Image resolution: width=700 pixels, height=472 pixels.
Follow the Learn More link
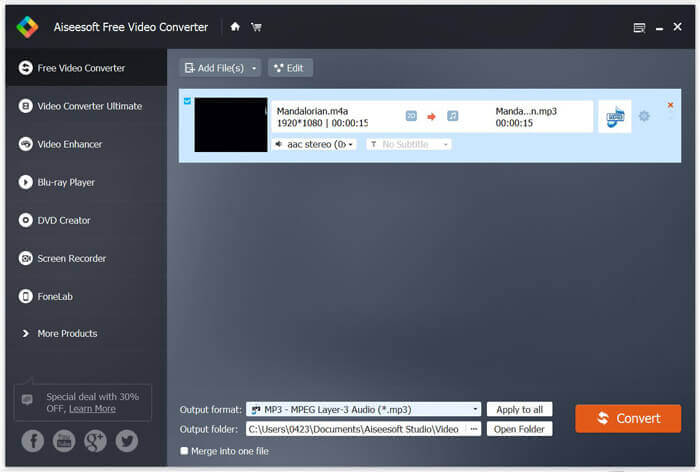[92, 409]
